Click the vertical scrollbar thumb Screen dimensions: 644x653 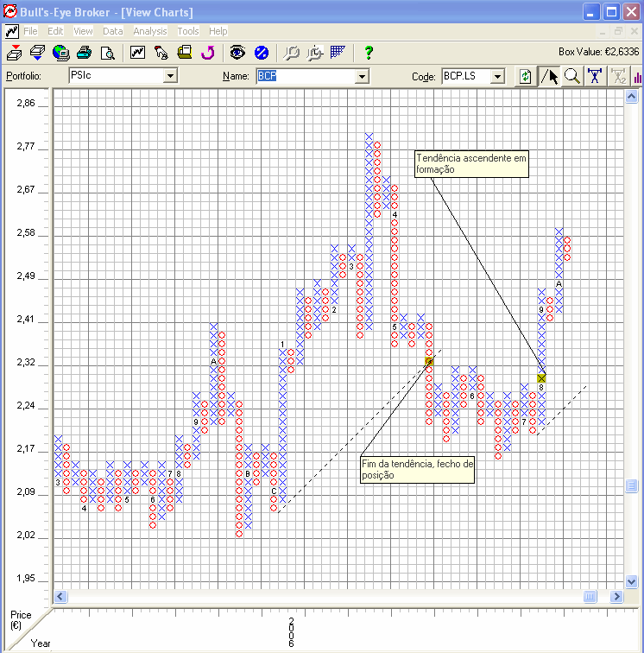[632, 485]
